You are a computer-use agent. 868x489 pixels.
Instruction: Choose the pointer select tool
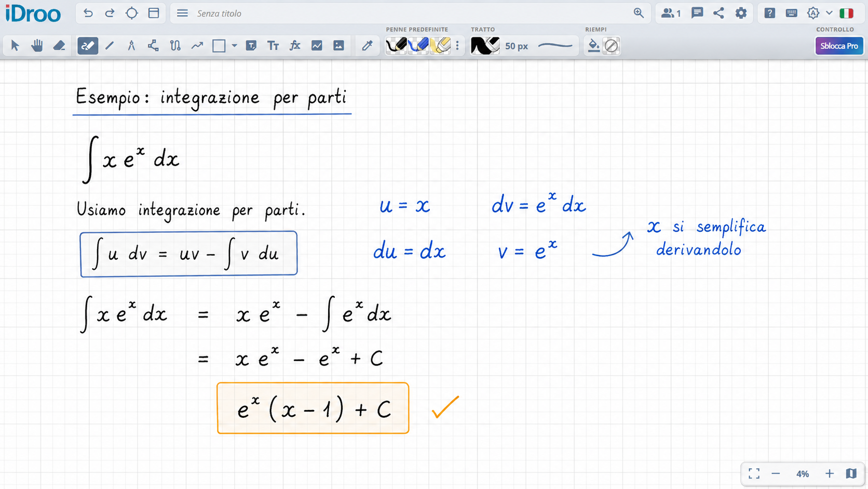(x=15, y=46)
